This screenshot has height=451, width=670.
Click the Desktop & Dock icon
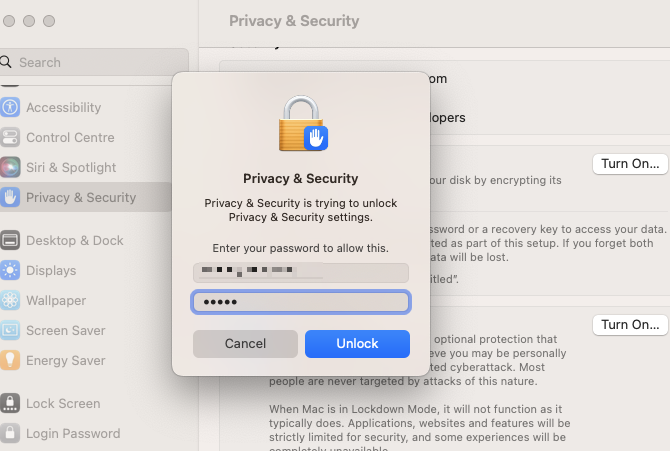[10, 240]
